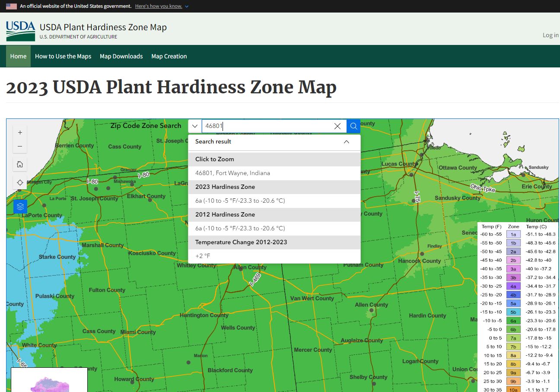Click the Log in link

coord(550,35)
